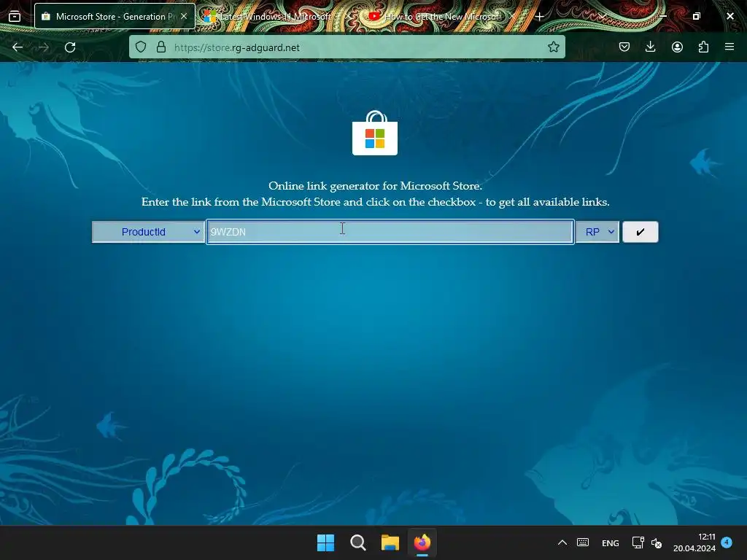The image size is (747, 560).
Task: Bookmark this page with the star icon
Action: [x=553, y=47]
